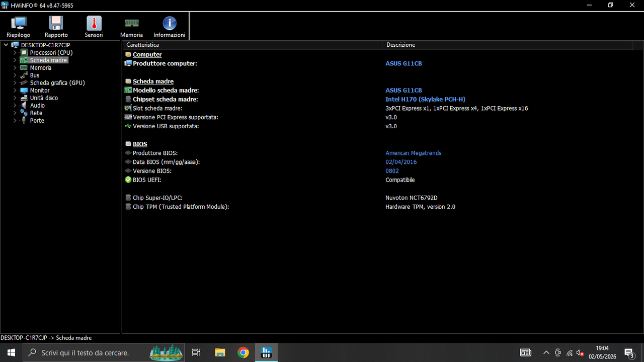Open File Explorer from the taskbar
The image size is (644, 362).
tap(220, 352)
